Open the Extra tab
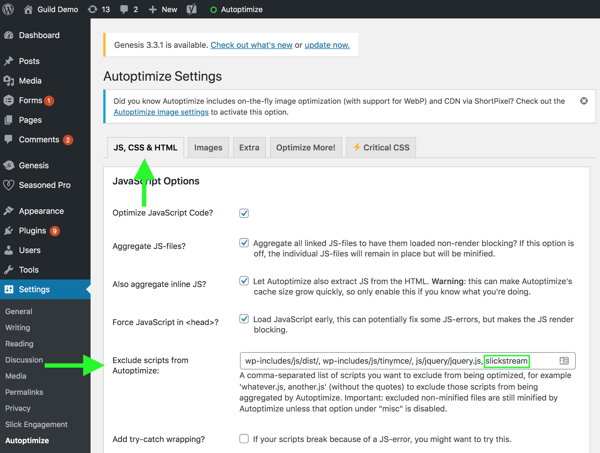 (249, 148)
